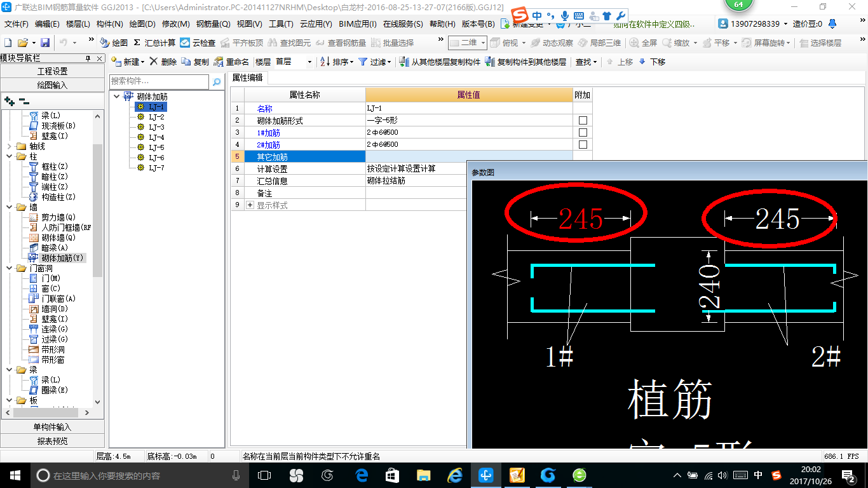868x488 pixels.
Task: Collapse the 柱 folder in navigator
Action: pyautogui.click(x=9, y=156)
